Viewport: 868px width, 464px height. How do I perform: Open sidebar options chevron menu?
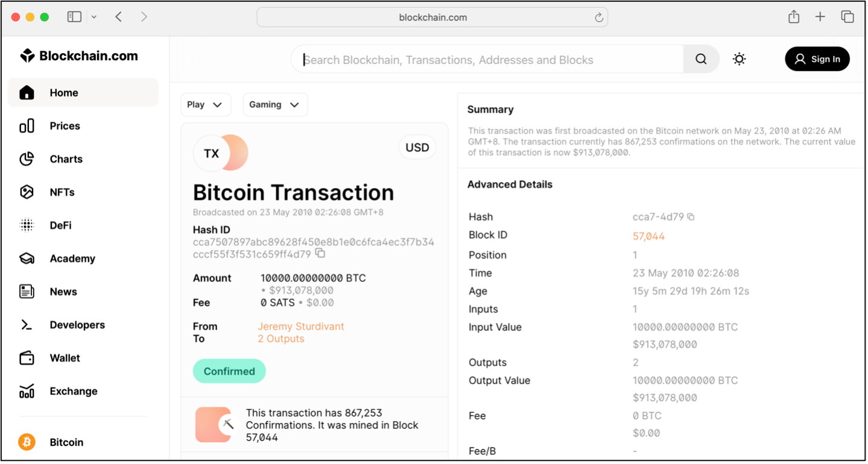[94, 17]
